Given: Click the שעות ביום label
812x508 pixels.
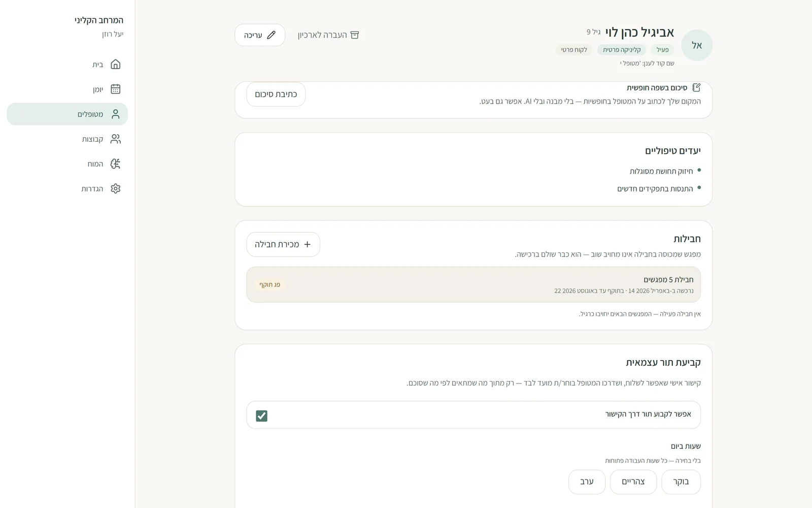Looking at the screenshot, I should click(x=686, y=447).
